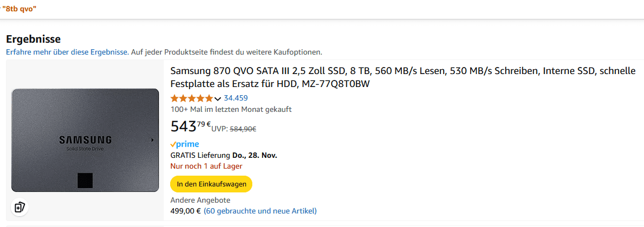The width and height of the screenshot is (644, 227).
Task: Follow 'Erfahre mehr über diese Ergebnisse' link
Action: pos(67,52)
